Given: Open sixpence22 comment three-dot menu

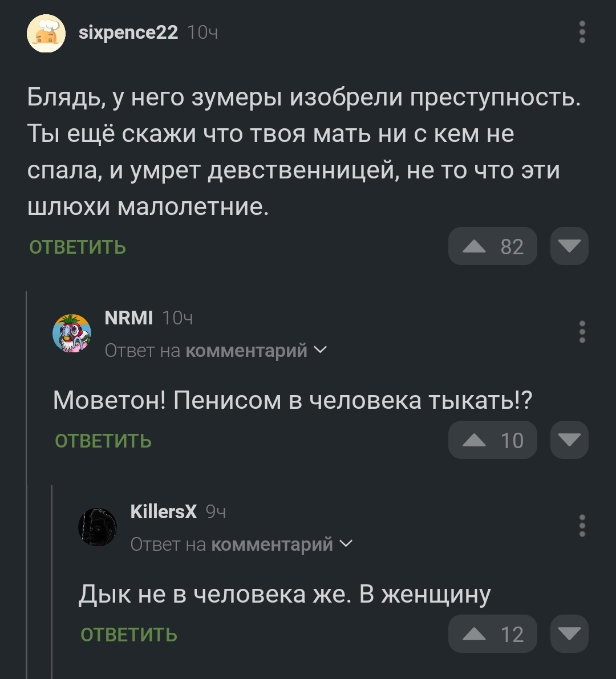Looking at the screenshot, I should [582, 32].
